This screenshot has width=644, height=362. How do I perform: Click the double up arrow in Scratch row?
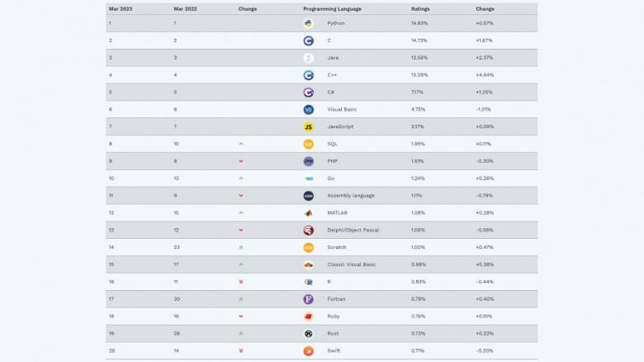coord(241,247)
